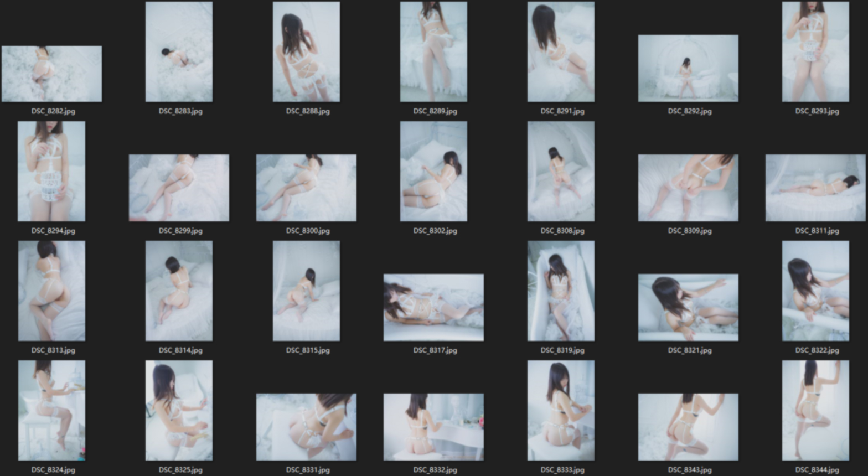
Task: Select the DSC_8283.jpg thumbnail
Action: coord(179,51)
